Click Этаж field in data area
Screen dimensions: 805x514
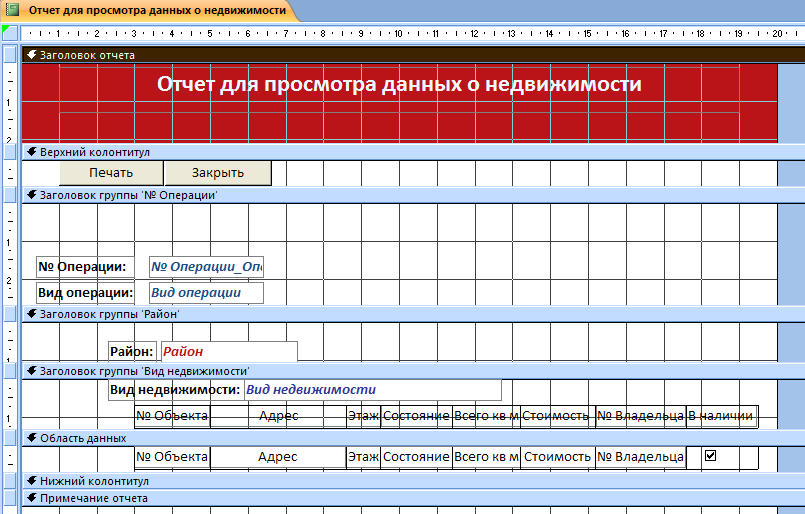point(363,457)
